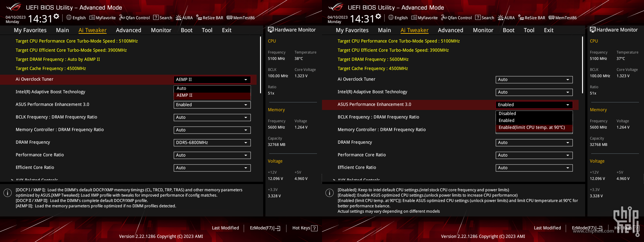Click Last Modified in left screen

[225, 228]
